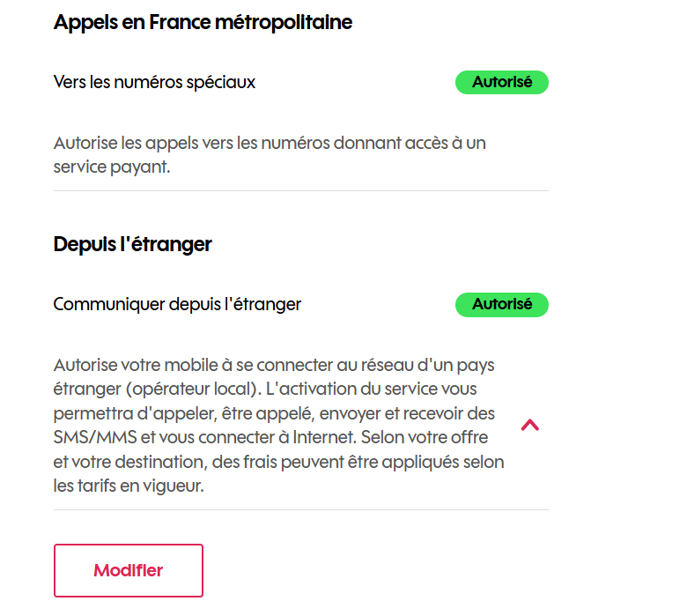Viewport: 687px width, 616px height.
Task: Select the 'Communiquer depuis l'étranger' row label
Action: (177, 305)
